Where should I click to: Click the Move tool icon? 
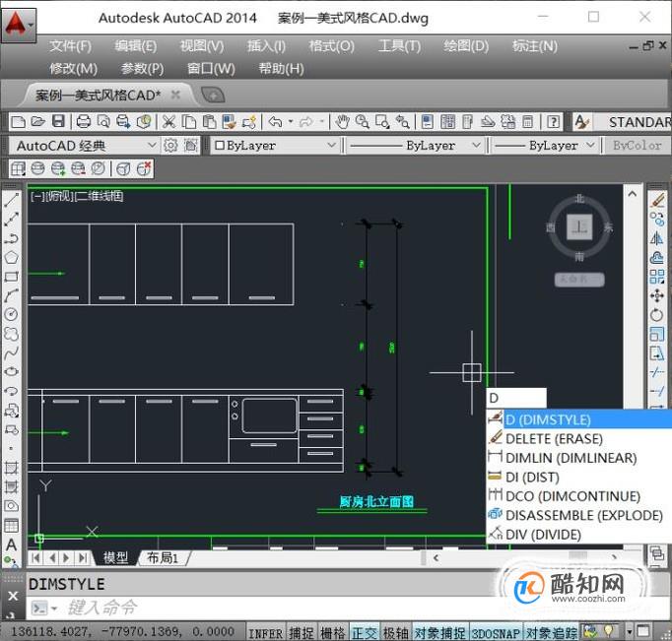656,295
